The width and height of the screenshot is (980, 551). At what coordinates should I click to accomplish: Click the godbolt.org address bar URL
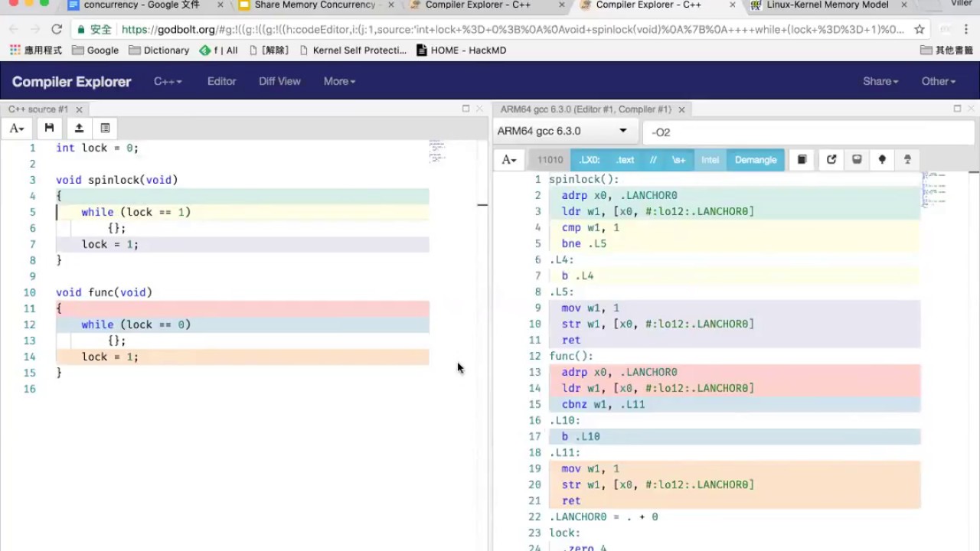click(x=513, y=30)
